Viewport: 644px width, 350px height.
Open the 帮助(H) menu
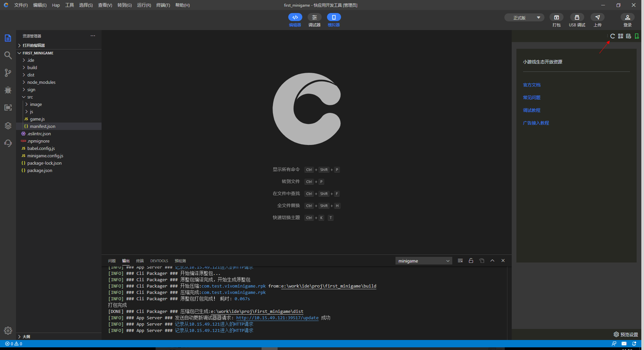point(182,5)
